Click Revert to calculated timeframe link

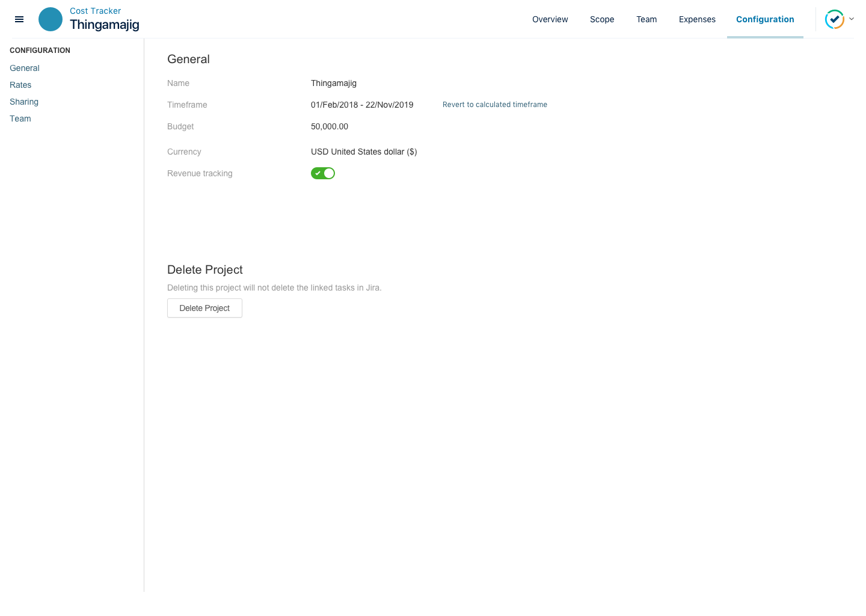[494, 105]
